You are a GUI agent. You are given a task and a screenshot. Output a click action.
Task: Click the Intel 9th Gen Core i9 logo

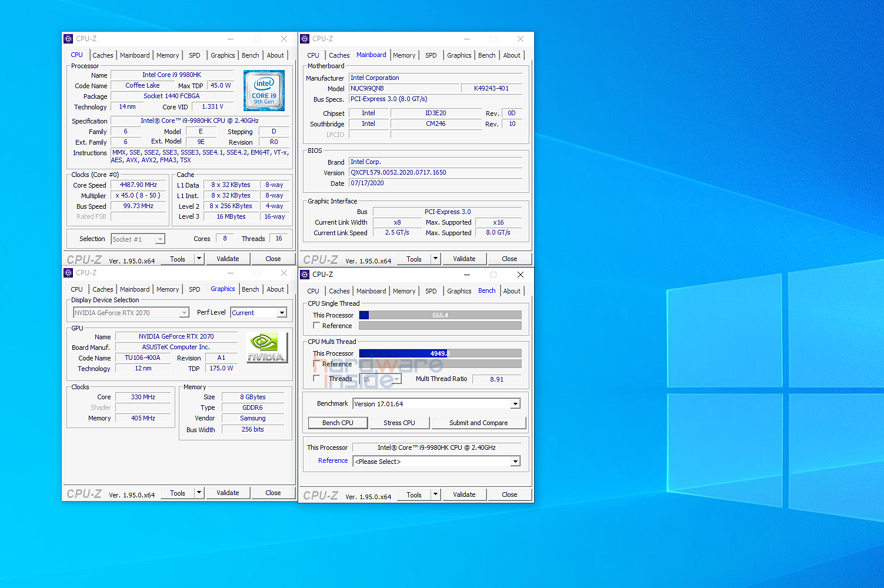pos(263,91)
